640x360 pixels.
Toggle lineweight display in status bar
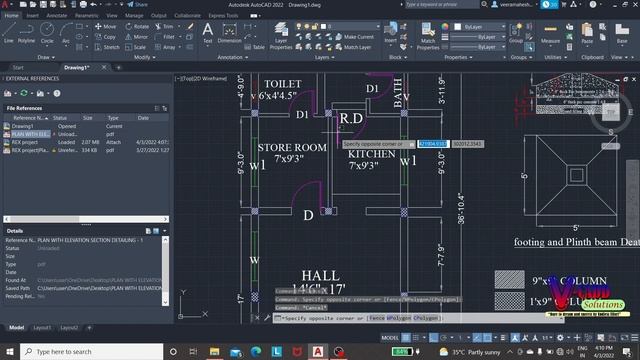click(503, 338)
